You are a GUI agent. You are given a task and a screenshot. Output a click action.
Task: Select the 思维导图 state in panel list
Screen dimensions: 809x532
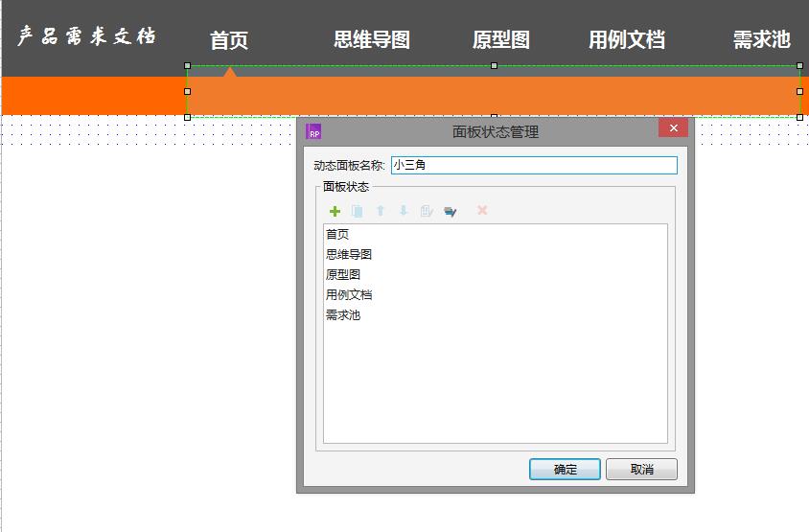349,254
